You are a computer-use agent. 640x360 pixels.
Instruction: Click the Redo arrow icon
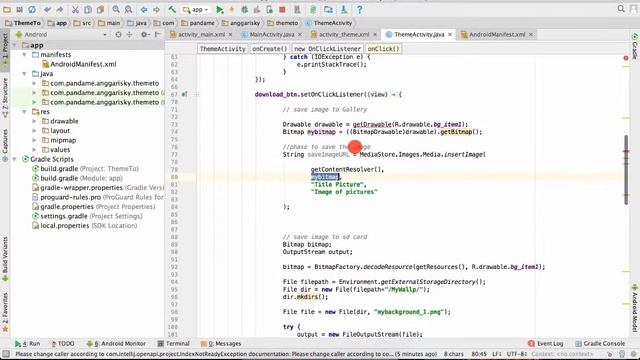[60, 9]
